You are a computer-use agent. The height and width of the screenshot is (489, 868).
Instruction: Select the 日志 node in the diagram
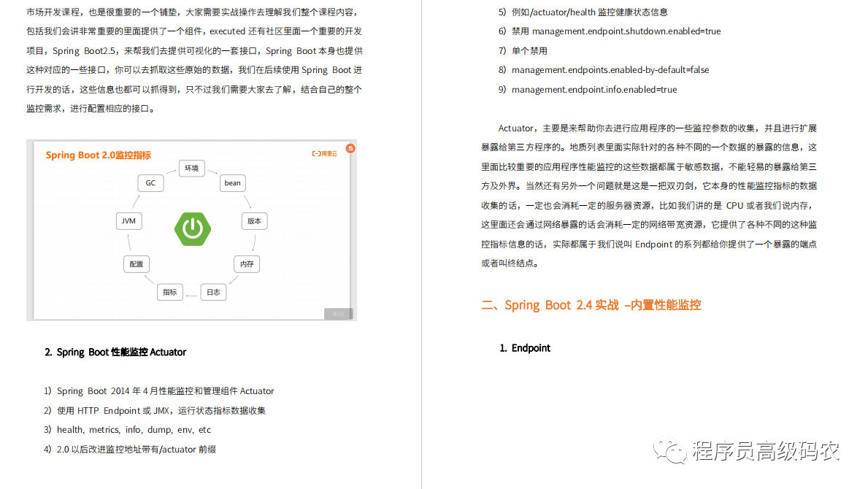point(213,292)
